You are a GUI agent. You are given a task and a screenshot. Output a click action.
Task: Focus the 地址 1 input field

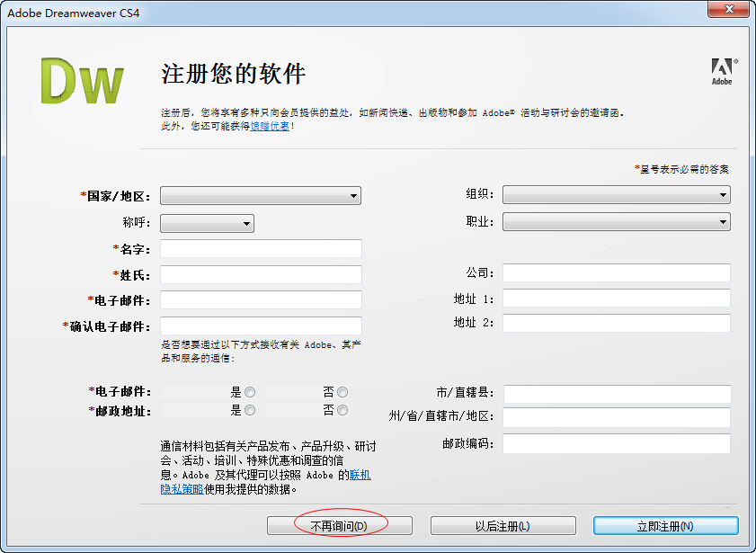pyautogui.click(x=617, y=299)
